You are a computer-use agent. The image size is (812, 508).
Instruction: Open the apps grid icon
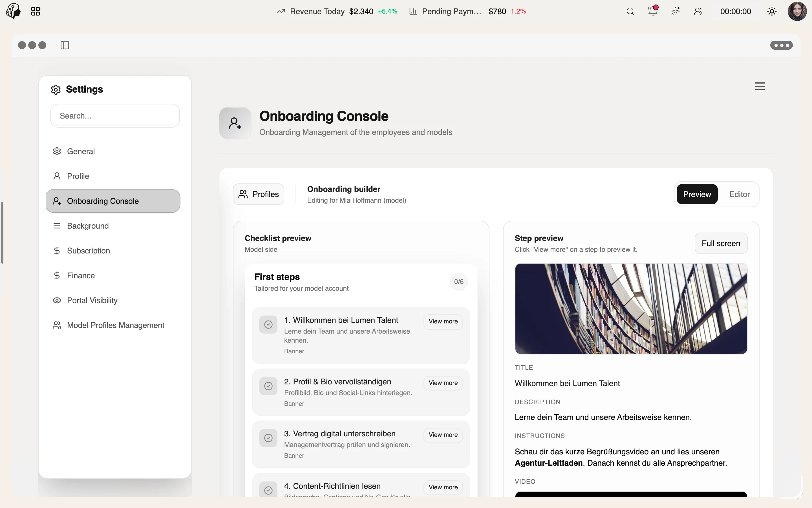tap(36, 11)
